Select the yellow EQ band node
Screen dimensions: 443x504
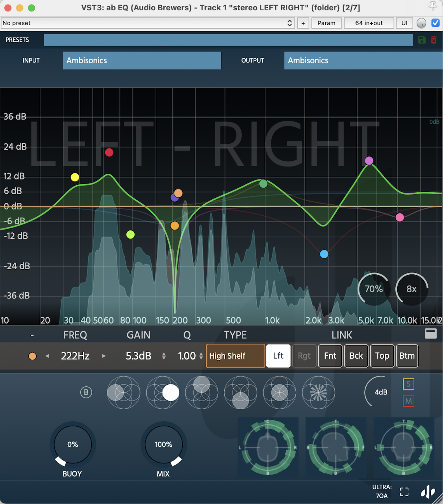click(75, 177)
